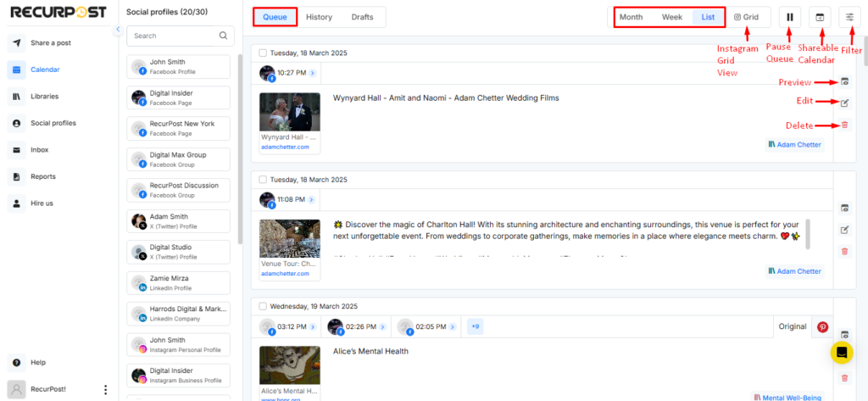Select the Month calendar view
868x401 pixels.
point(631,17)
